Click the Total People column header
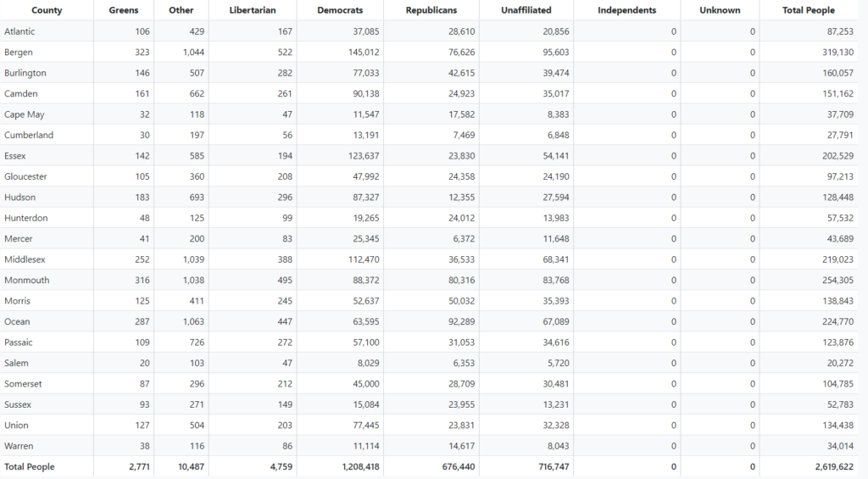Image resolution: width=868 pixels, height=479 pixels. (x=809, y=10)
